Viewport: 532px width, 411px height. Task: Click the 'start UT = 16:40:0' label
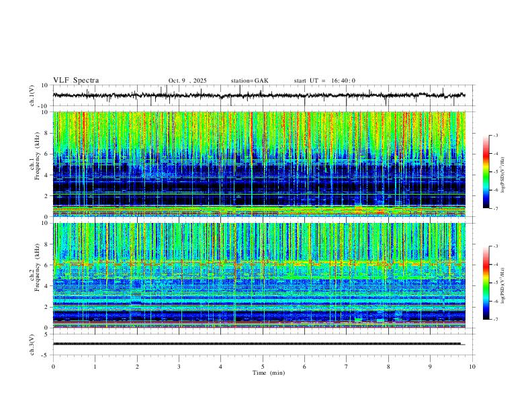pos(324,81)
